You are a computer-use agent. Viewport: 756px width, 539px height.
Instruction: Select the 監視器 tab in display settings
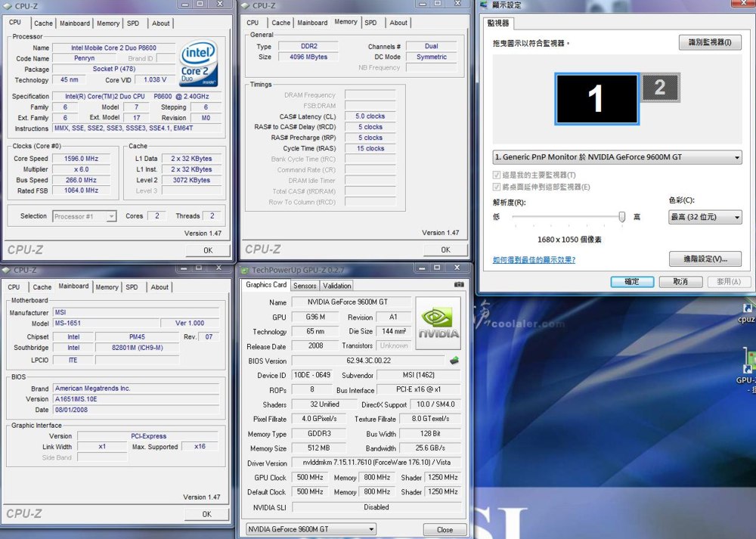498,23
